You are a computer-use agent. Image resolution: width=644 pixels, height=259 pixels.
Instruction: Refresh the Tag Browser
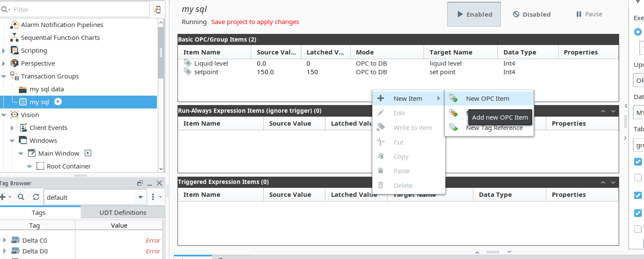(36, 197)
